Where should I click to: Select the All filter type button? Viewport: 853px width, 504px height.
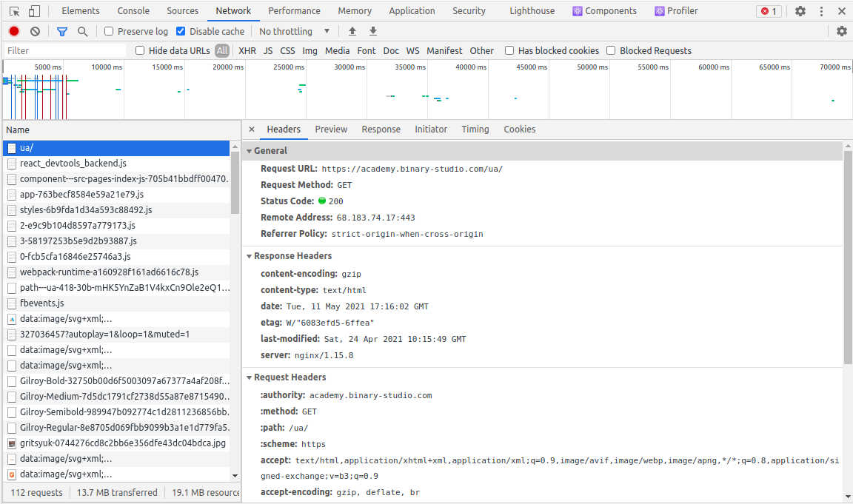click(x=222, y=50)
